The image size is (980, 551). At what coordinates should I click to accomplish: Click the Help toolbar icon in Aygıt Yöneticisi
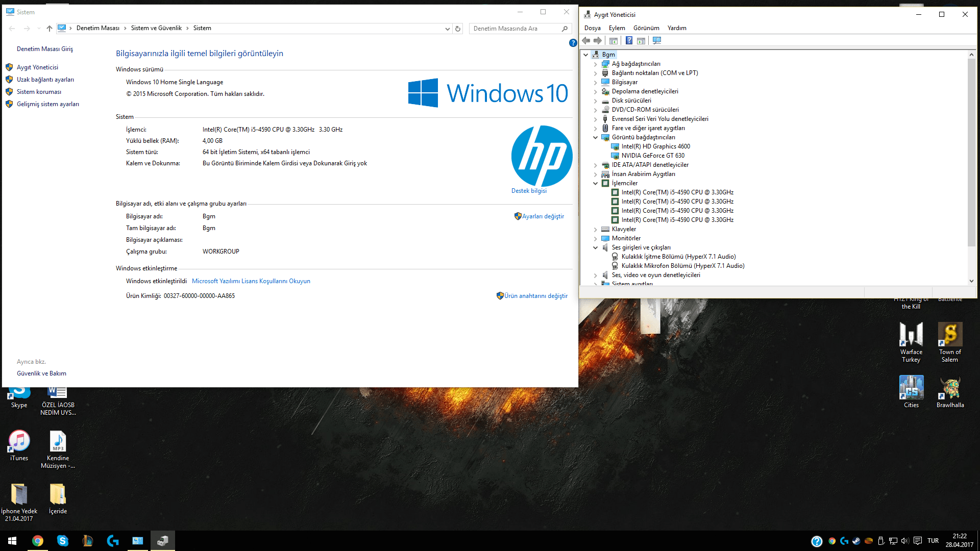629,41
